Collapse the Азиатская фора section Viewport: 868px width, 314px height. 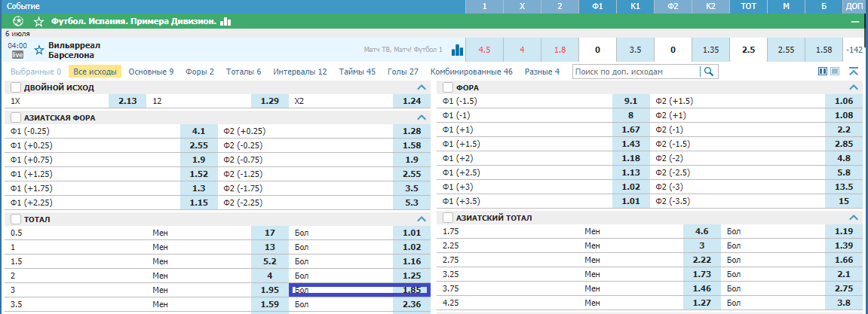pyautogui.click(x=422, y=117)
